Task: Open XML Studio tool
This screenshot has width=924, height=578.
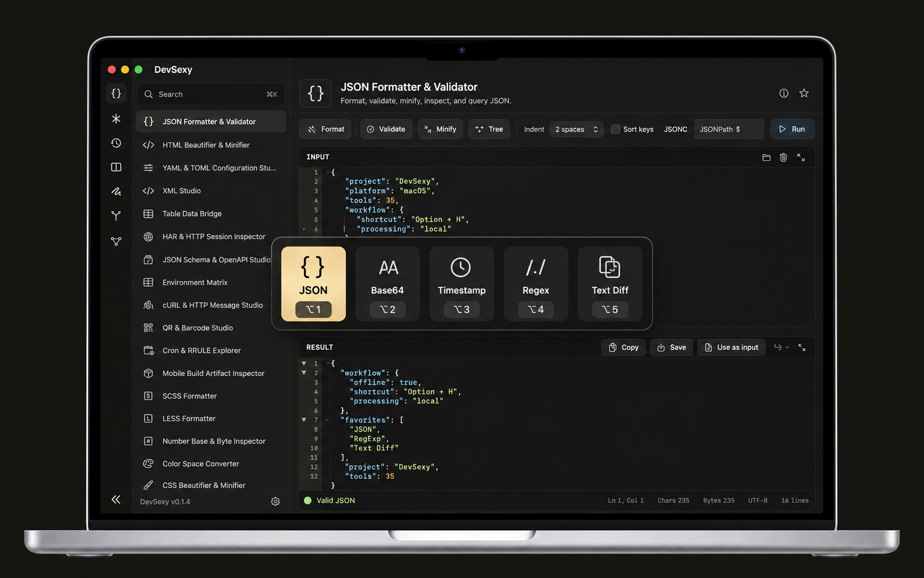Action: (x=211, y=191)
